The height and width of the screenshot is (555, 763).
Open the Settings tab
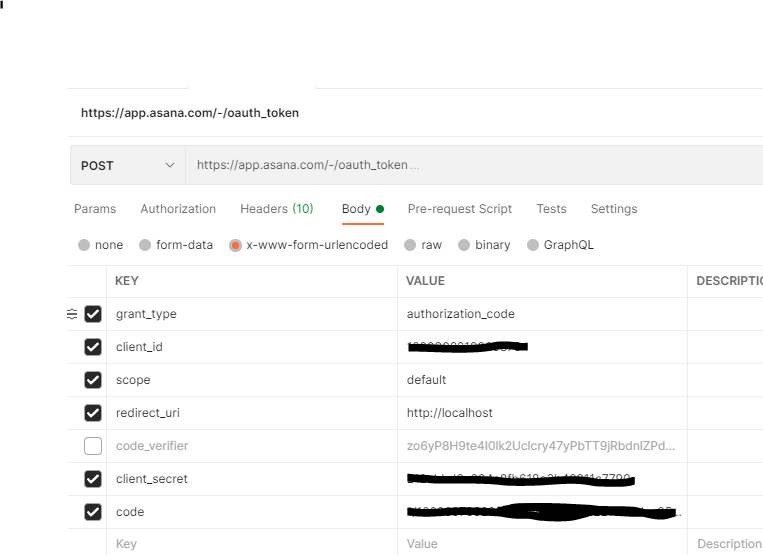[614, 209]
